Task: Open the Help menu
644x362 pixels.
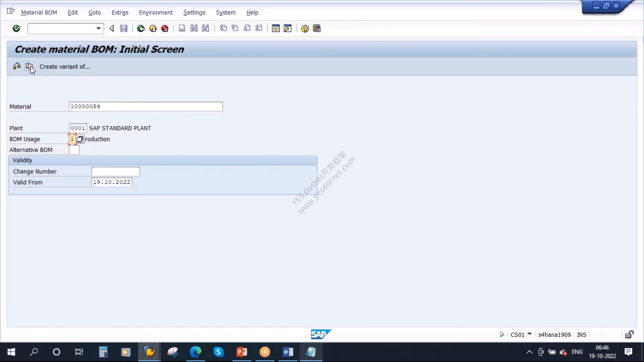Action: click(x=252, y=12)
